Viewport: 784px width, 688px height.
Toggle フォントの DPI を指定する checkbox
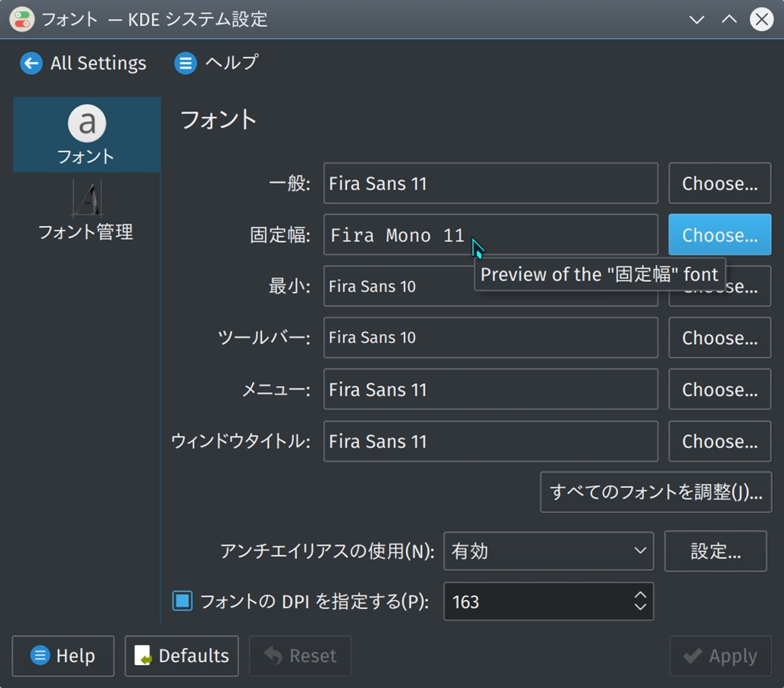tap(182, 601)
